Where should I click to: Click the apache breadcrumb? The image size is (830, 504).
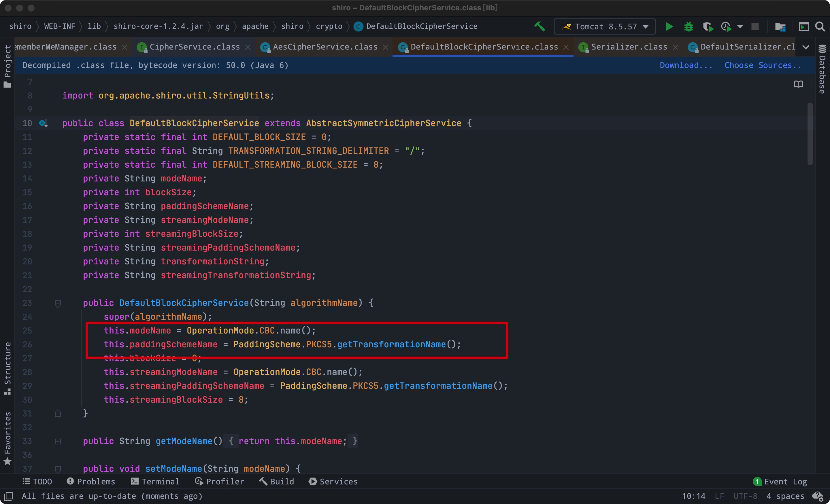255,26
